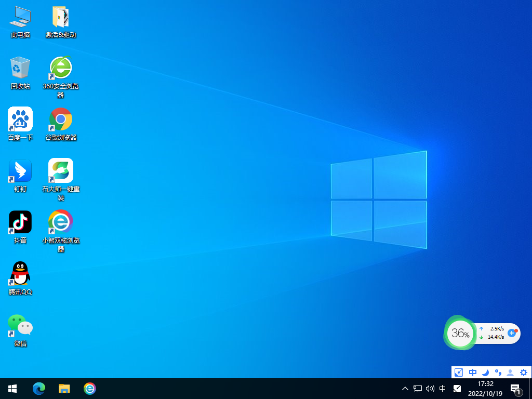Mute the volume from the taskbar
Viewport: 532px width, 399px height.
430,389
